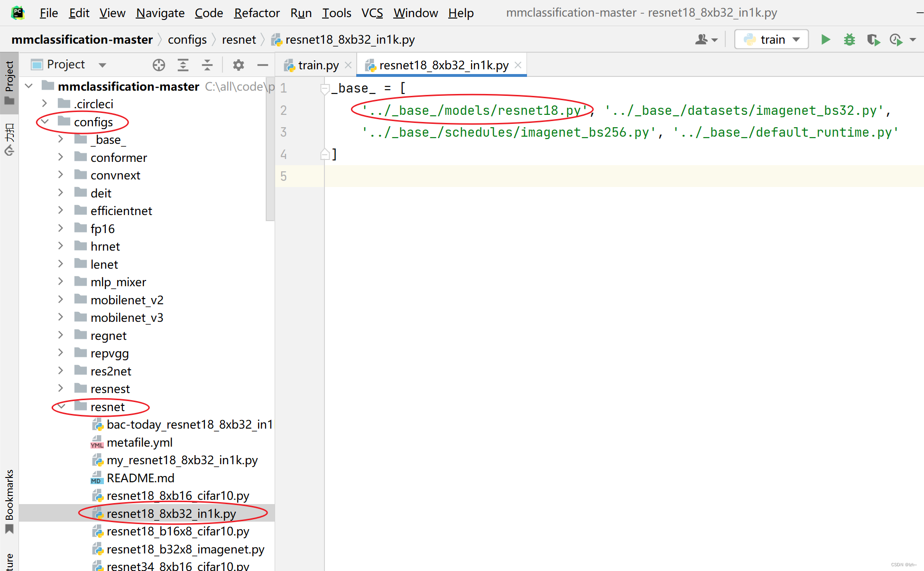
Task: Open the File menu
Action: coord(49,13)
